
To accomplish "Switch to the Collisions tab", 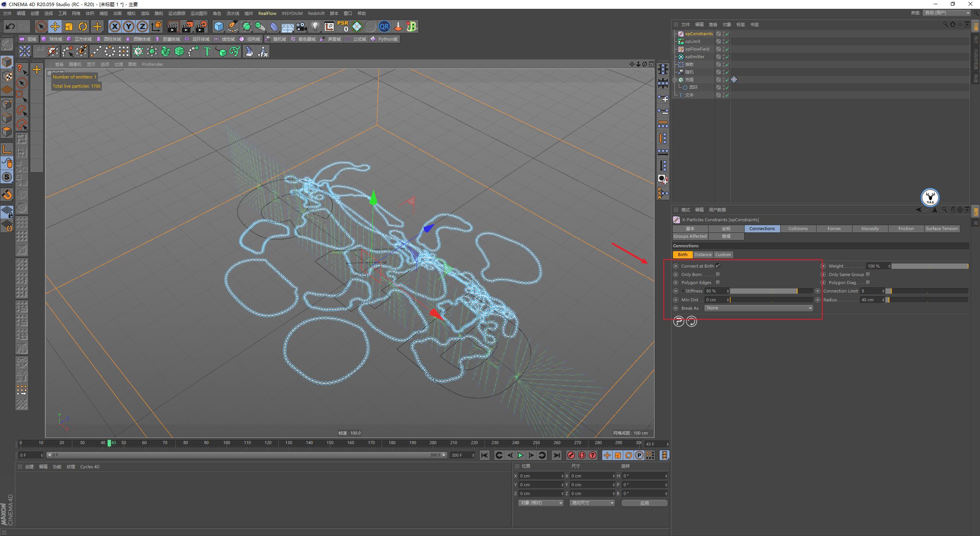I will pyautogui.click(x=798, y=229).
